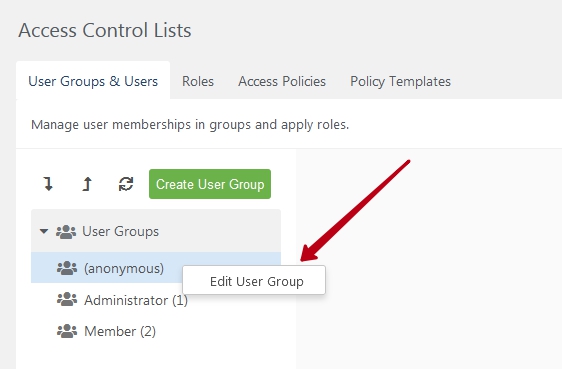Click the Create User Group button
This screenshot has width=562, height=369.
coord(210,184)
